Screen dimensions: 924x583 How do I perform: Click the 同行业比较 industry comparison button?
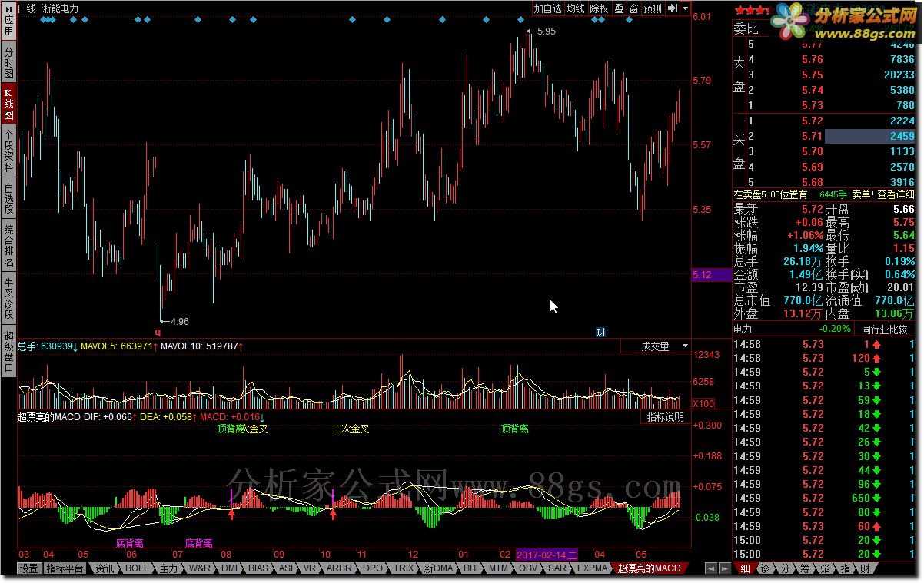click(884, 330)
